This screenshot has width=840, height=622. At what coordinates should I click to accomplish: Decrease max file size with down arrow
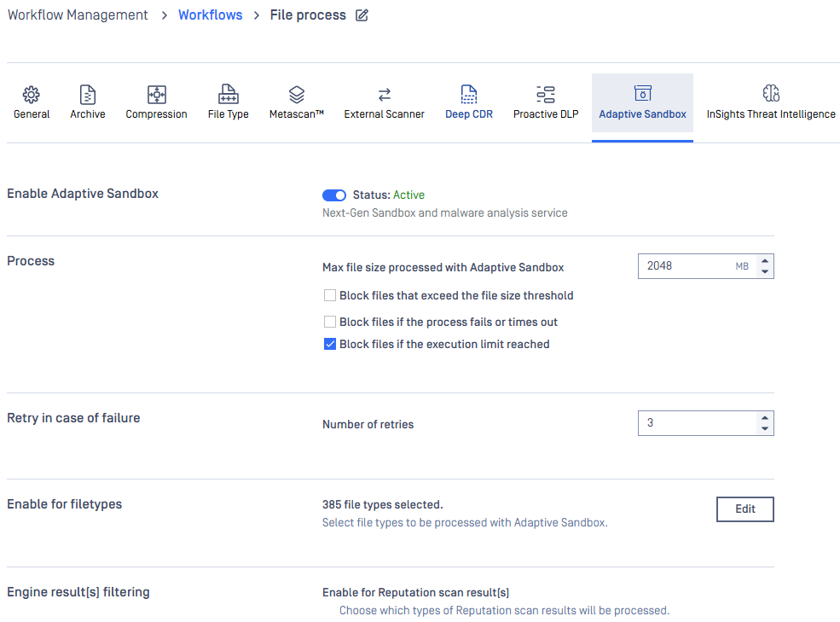[765, 271]
